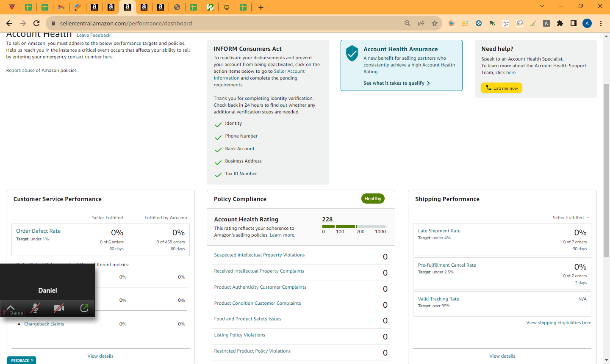View details for Customer Service Performance
The image size is (610, 364).
click(100, 356)
